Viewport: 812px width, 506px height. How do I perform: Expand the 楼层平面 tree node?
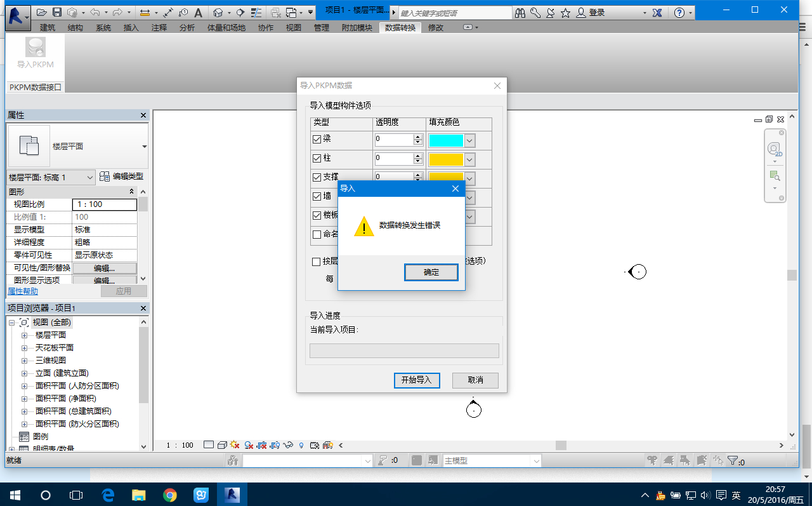pos(24,335)
